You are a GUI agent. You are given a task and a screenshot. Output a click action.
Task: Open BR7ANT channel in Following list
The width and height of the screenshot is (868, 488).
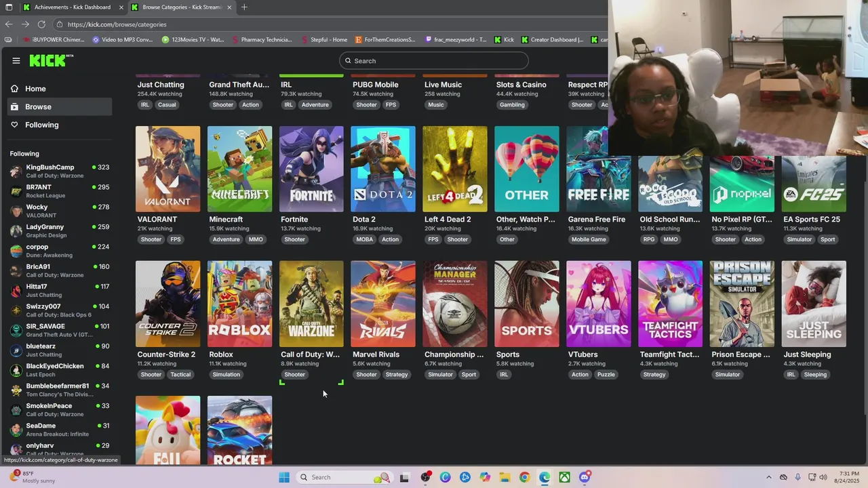[60, 191]
